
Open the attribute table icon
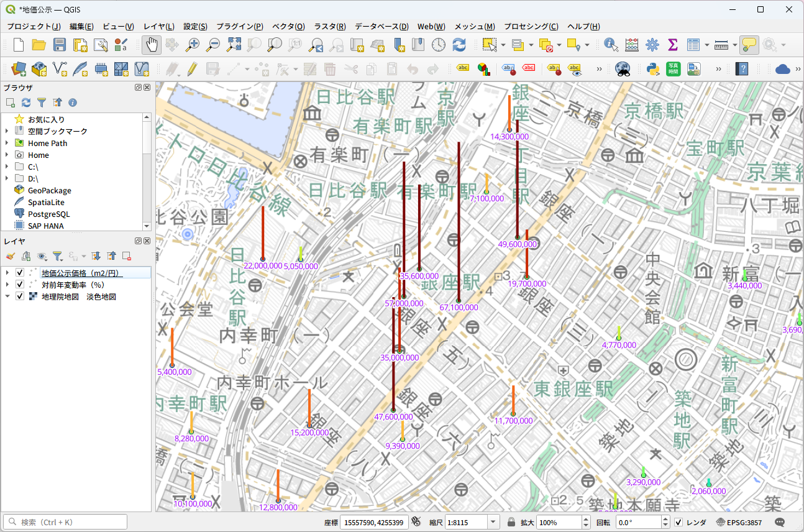pos(693,45)
